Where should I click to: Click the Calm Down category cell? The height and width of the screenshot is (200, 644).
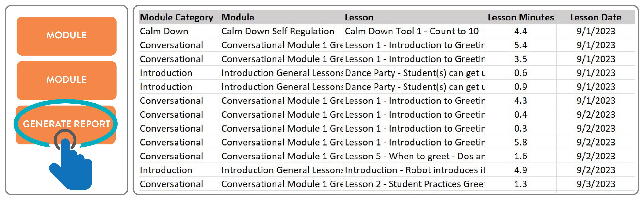click(x=164, y=31)
